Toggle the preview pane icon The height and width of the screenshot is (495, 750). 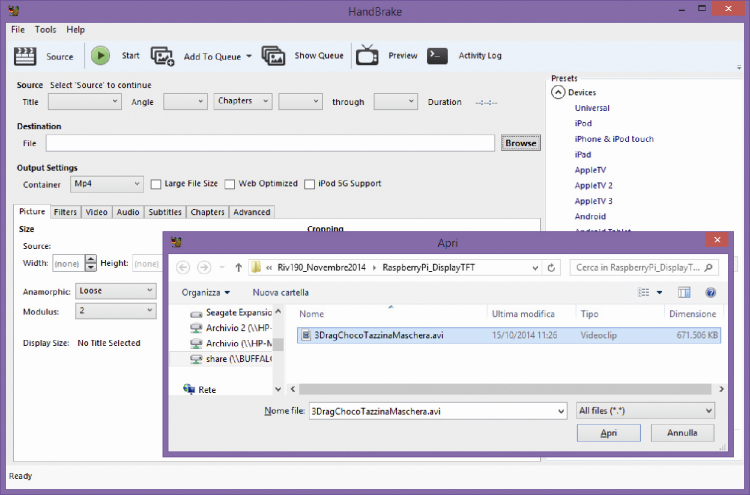click(684, 292)
